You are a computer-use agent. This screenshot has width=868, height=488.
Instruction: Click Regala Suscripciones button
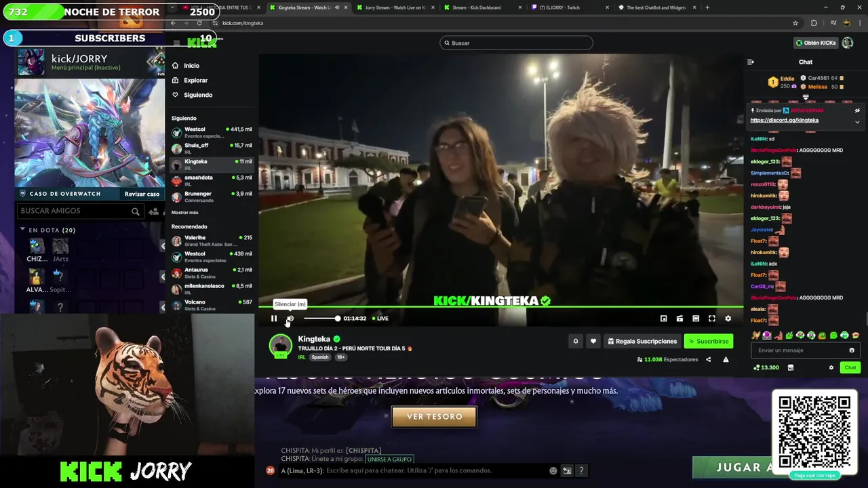pos(642,341)
